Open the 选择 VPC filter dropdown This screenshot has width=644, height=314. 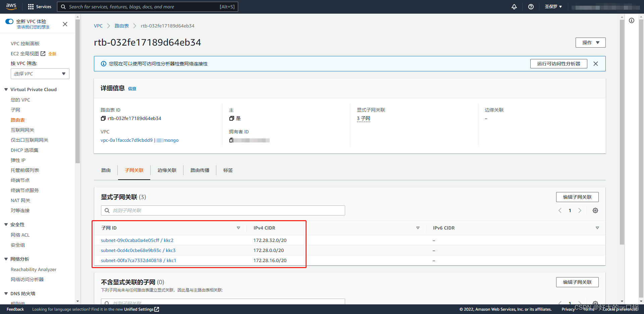[40, 74]
